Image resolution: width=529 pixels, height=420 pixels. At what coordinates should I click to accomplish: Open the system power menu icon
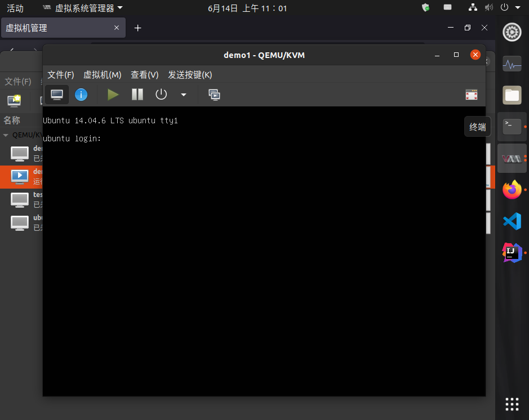pos(504,7)
